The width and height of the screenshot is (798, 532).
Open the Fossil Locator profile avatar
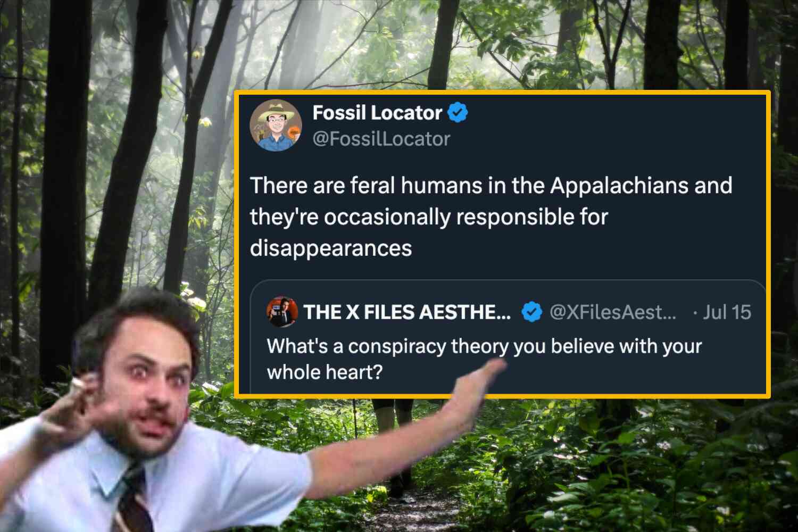[276, 126]
